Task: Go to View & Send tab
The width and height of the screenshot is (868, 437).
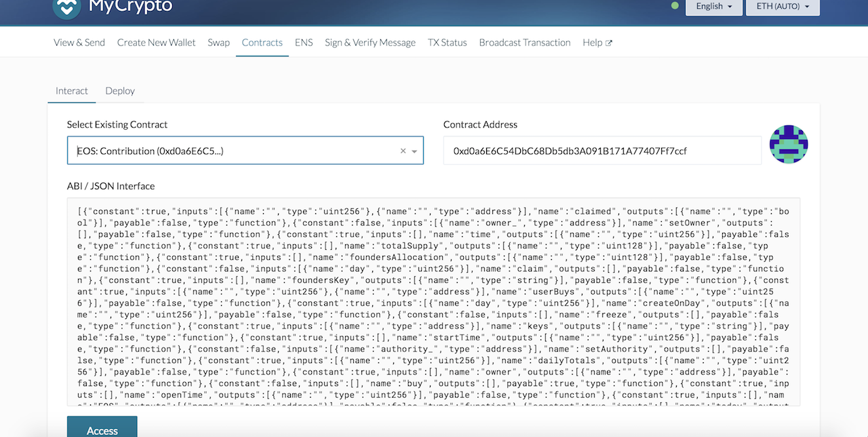Action: point(79,42)
